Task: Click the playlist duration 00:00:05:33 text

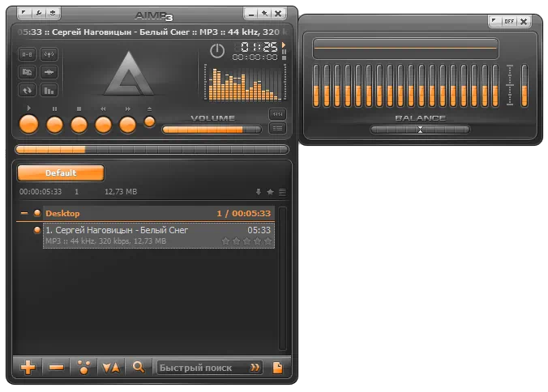Action: click(x=41, y=192)
